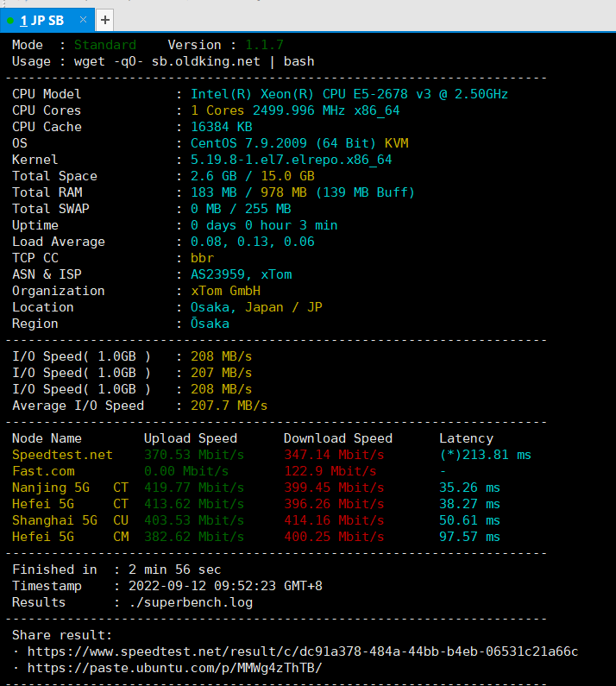Click organization value 'xTom GmbH'
This screenshot has height=686, width=616.
pyautogui.click(x=225, y=291)
